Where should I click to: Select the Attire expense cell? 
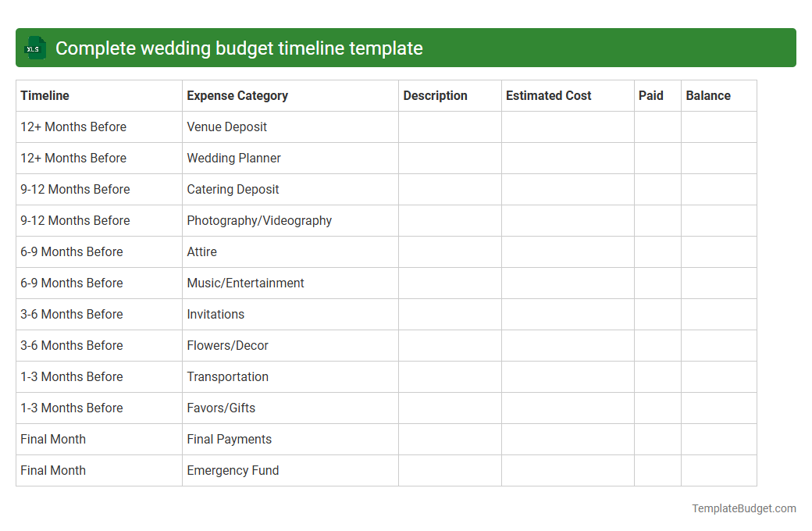201,251
